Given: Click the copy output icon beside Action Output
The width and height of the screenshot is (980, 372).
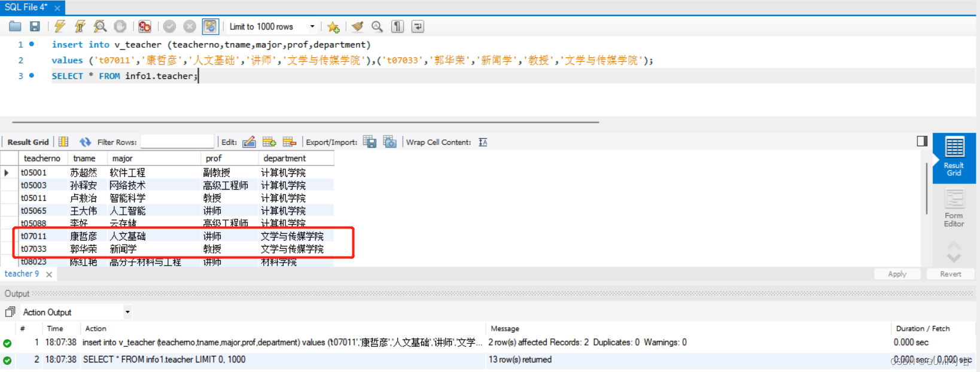Looking at the screenshot, I should click(x=10, y=312).
